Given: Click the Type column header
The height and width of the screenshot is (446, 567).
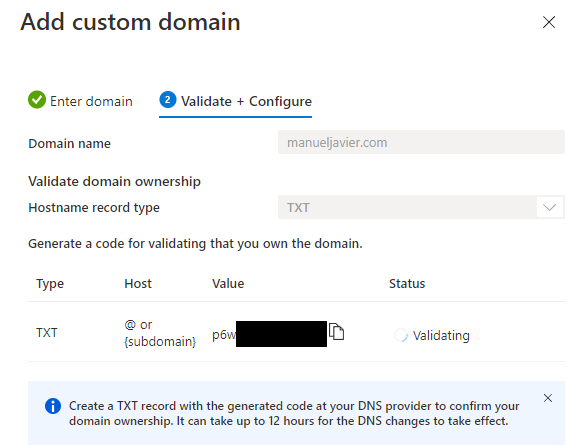Looking at the screenshot, I should click(50, 284).
